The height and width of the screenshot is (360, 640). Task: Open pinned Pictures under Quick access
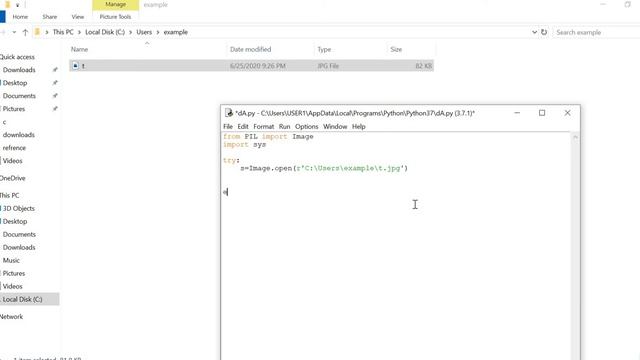coord(13,109)
